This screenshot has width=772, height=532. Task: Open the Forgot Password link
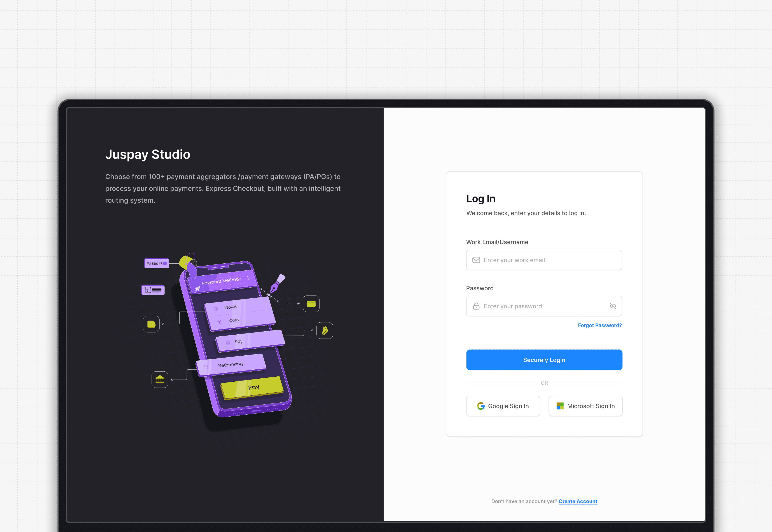click(600, 325)
